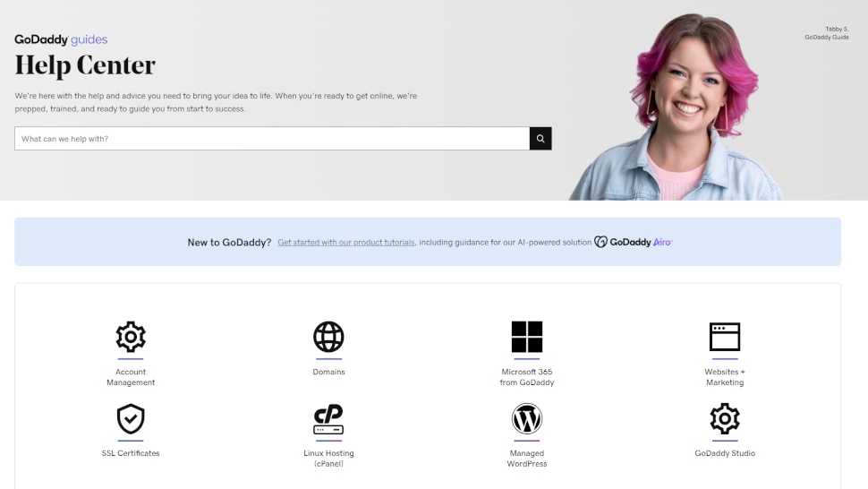Click the 'New to GoDaddy?' text
868x489 pixels.
tap(229, 242)
